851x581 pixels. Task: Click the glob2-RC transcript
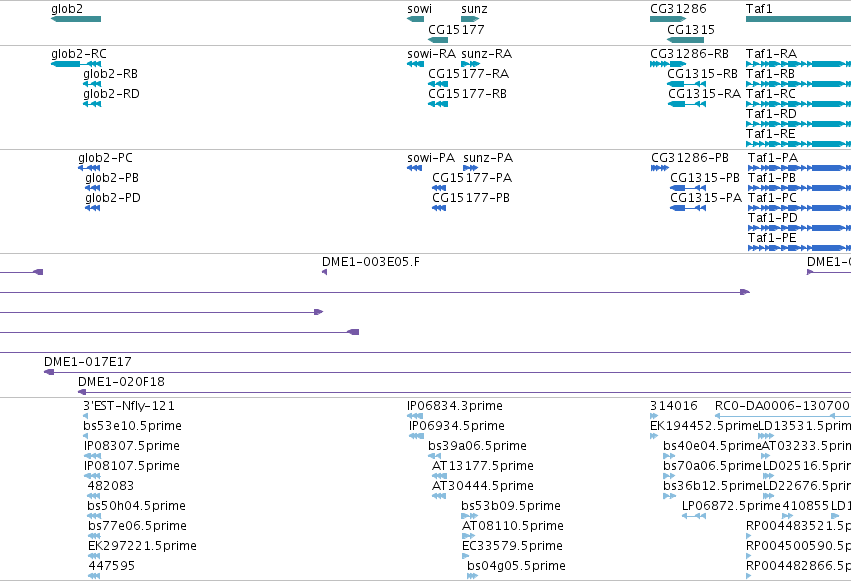79,54
